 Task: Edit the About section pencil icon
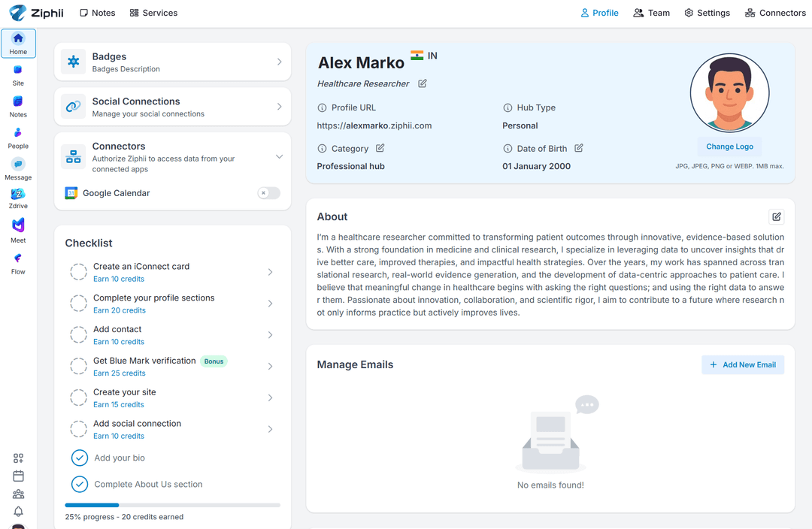[x=777, y=217]
